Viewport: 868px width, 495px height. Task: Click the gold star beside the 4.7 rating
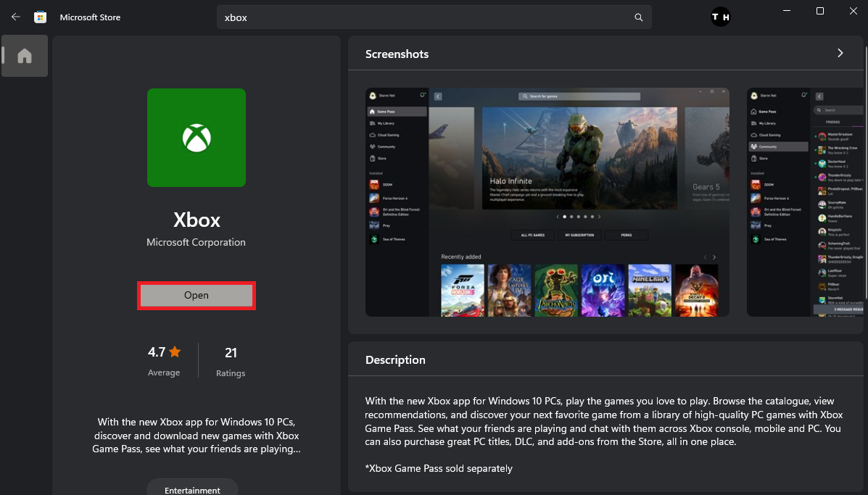click(x=173, y=351)
